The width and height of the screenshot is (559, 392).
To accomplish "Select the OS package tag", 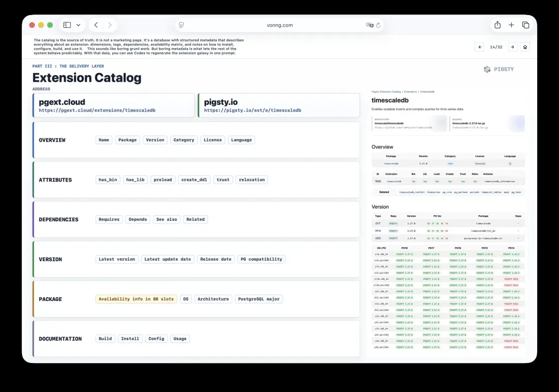I will click(x=186, y=299).
